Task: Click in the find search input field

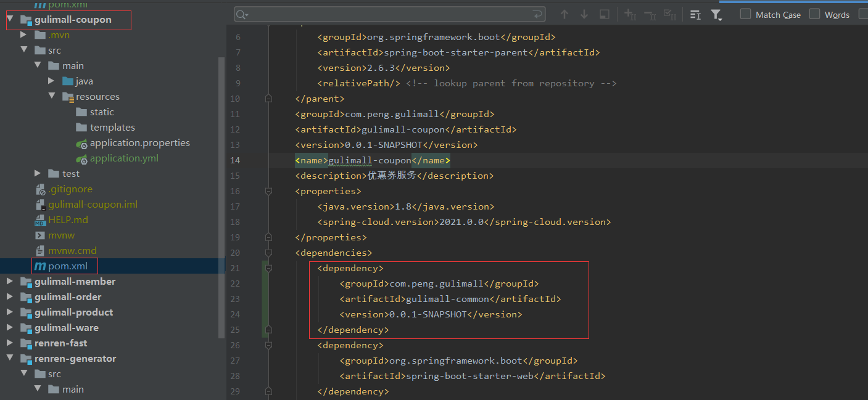Action: [389, 14]
